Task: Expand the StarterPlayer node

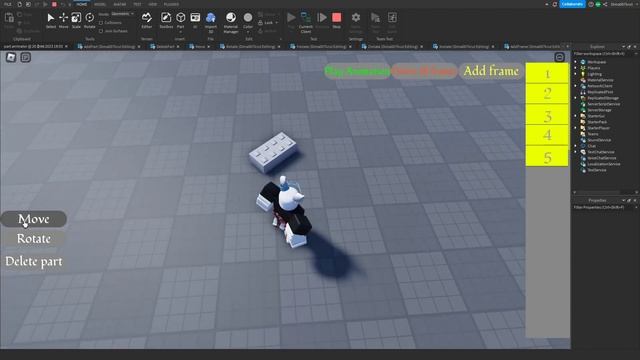Action: [x=576, y=128]
